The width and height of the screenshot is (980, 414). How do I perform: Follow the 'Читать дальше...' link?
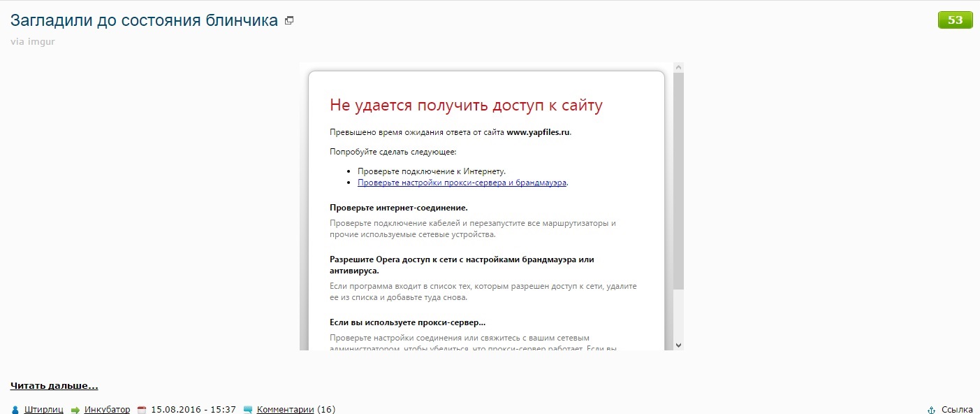tap(54, 386)
